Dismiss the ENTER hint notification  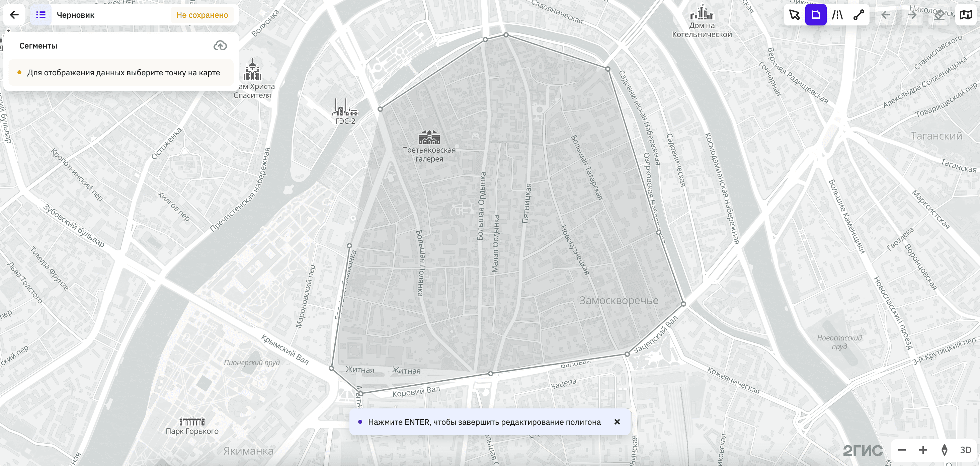(617, 422)
